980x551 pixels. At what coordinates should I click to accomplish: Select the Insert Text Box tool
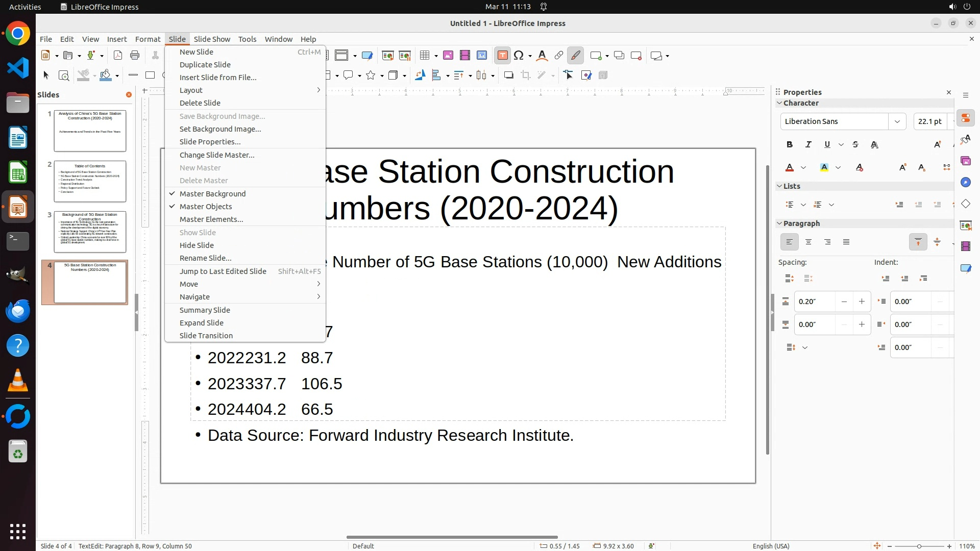pos(502,56)
